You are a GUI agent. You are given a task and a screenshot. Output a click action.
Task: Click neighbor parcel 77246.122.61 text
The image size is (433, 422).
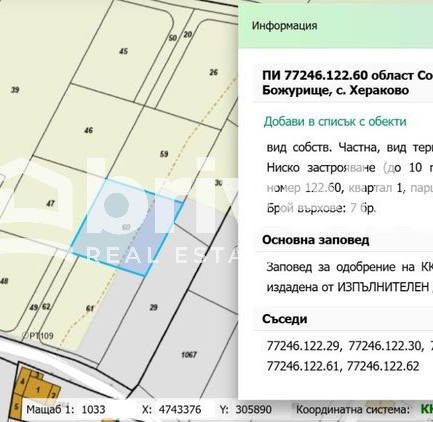(303, 366)
